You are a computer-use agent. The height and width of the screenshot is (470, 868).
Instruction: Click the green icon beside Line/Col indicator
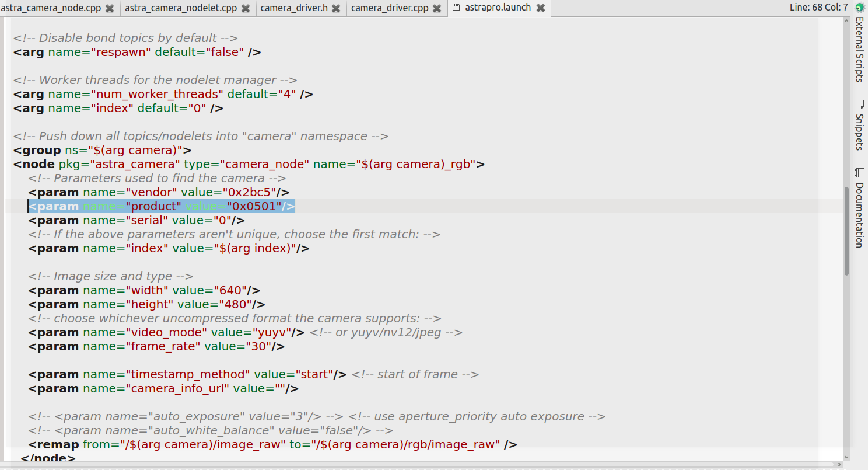coord(859,8)
